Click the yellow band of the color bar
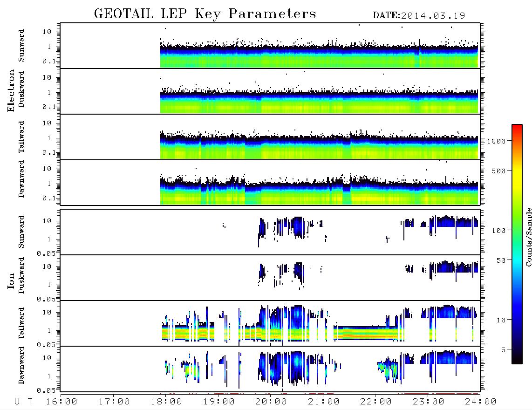The width and height of the screenshot is (532, 410). click(x=517, y=177)
